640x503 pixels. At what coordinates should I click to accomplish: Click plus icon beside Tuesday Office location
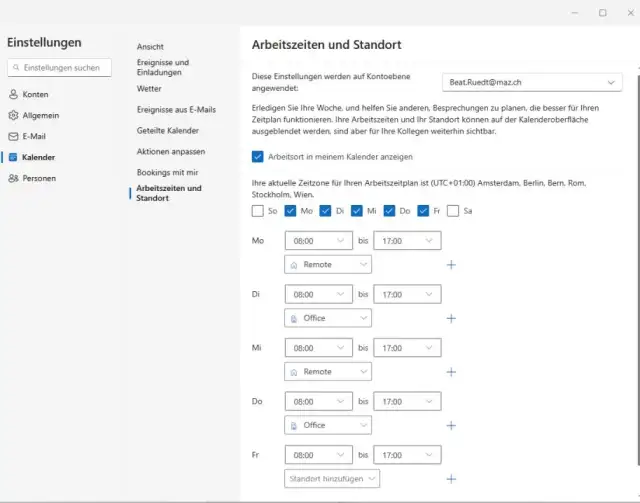[x=451, y=318]
